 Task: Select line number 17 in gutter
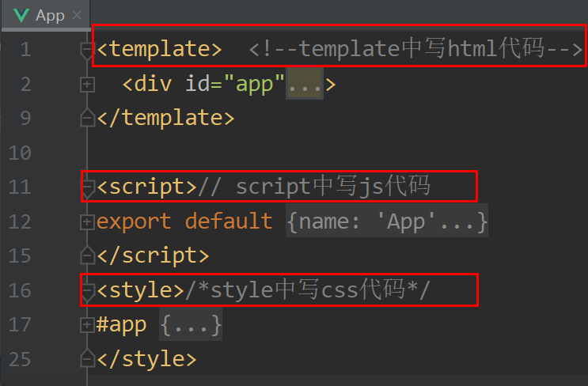(20, 324)
